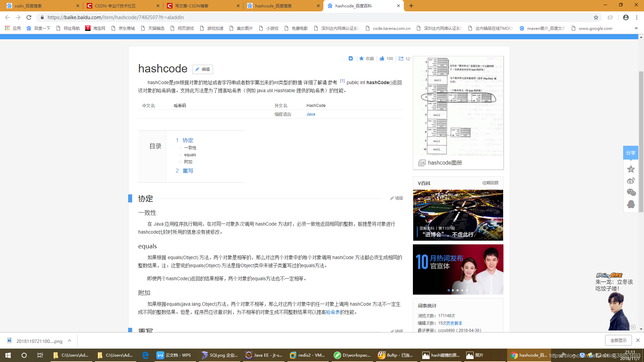644x362 pixels.
Task: Open Task View in the taskbar
Action: [40, 355]
